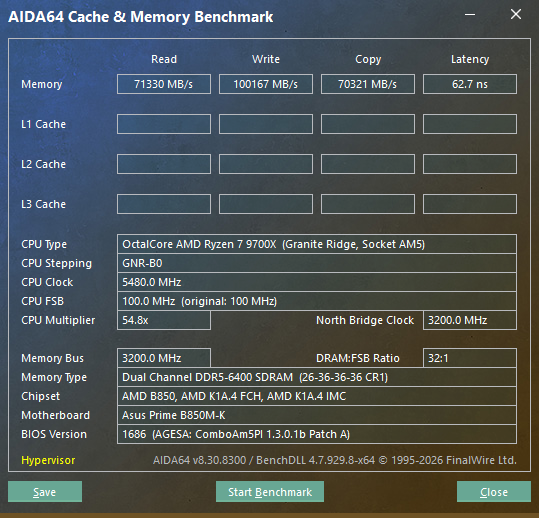The height and width of the screenshot is (518, 539).
Task: Select the Memory Write result box
Action: tap(266, 84)
